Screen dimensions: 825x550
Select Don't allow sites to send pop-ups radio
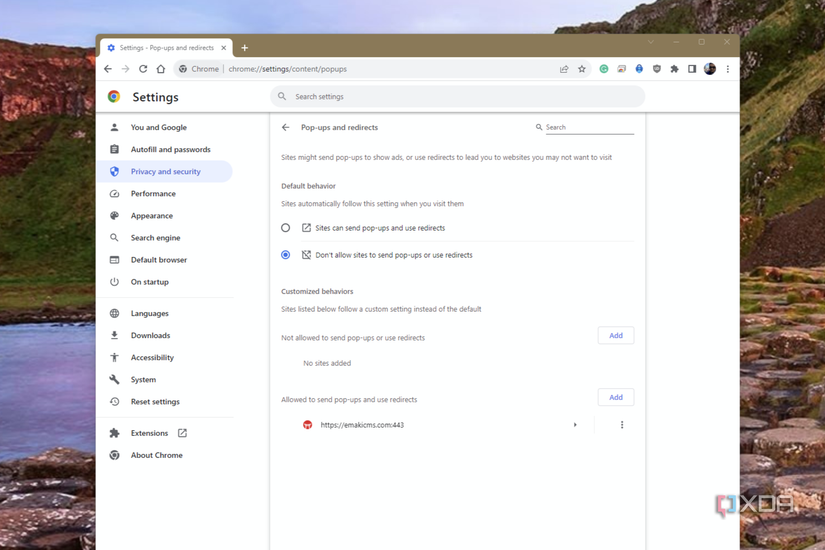click(x=286, y=255)
